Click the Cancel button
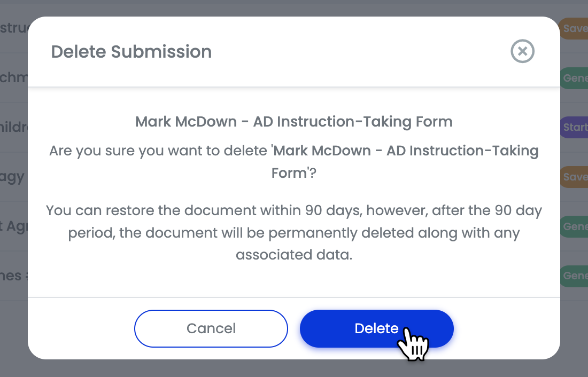 (211, 328)
